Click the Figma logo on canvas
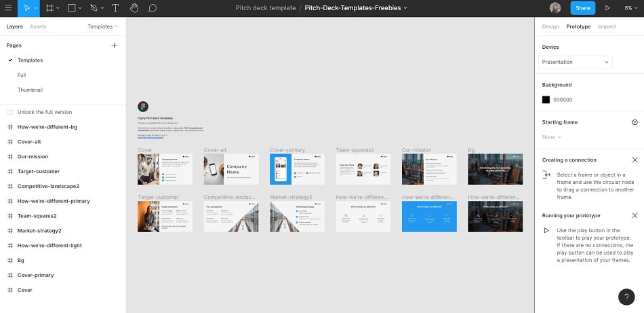This screenshot has width=644, height=313. [x=143, y=107]
